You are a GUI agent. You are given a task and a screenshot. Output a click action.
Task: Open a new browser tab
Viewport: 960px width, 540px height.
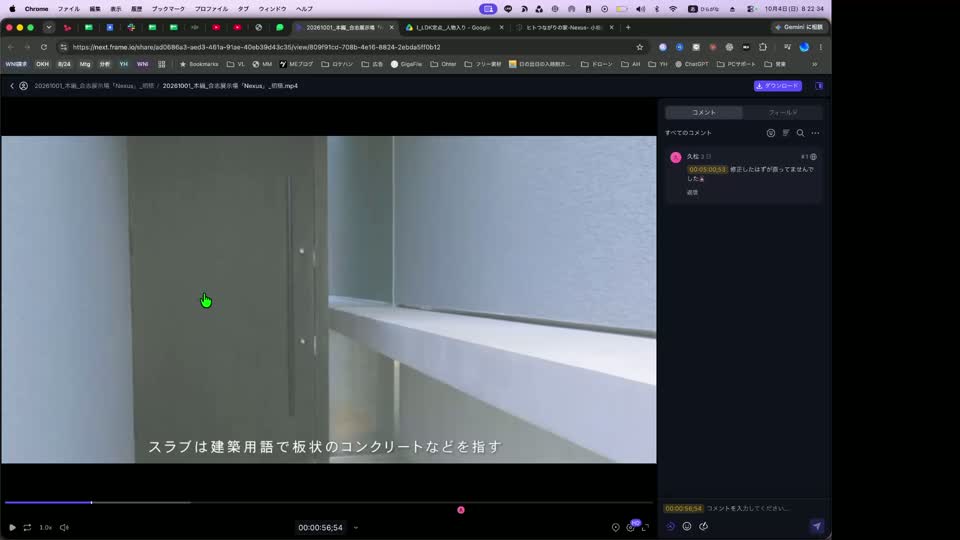point(628,28)
